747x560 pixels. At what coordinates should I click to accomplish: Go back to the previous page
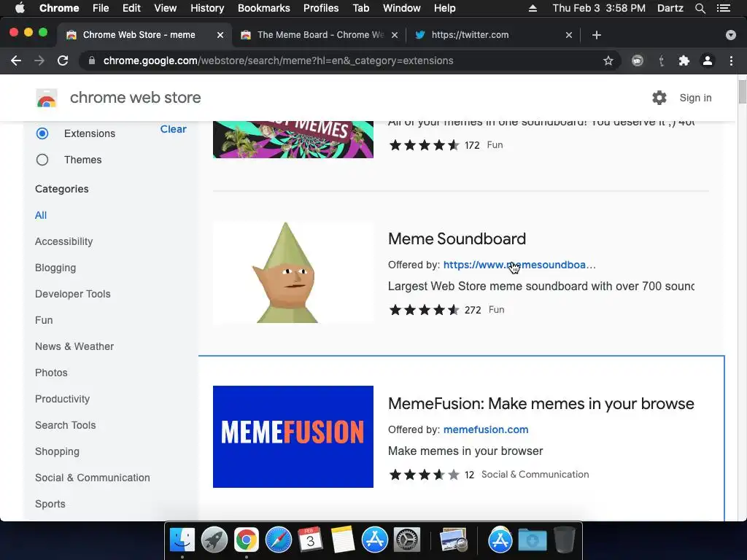[16, 61]
